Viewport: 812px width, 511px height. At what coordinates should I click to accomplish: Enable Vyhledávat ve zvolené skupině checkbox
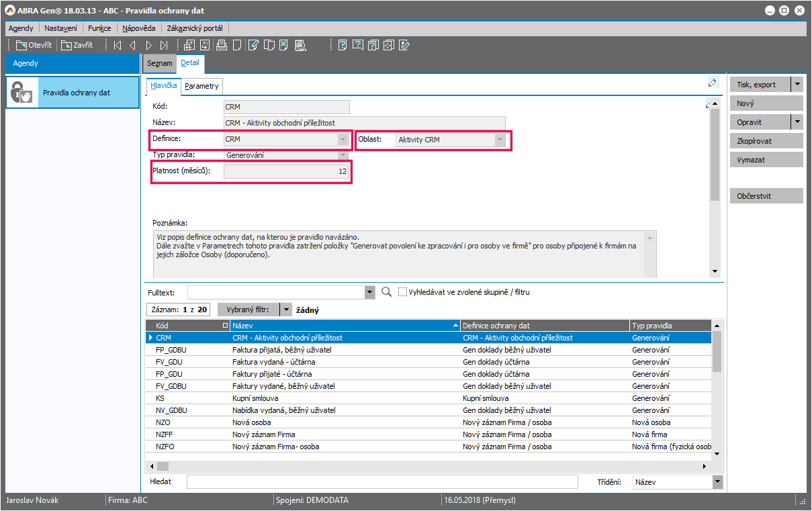tap(402, 292)
